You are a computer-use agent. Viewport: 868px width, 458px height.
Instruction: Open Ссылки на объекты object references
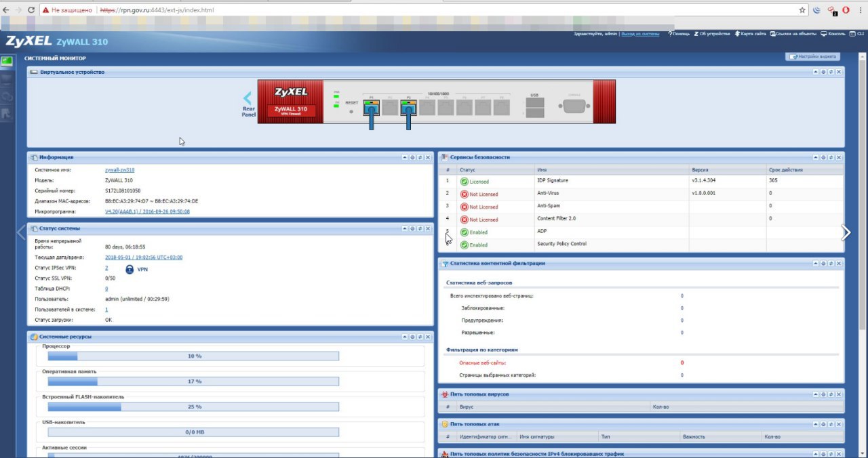tap(793, 33)
